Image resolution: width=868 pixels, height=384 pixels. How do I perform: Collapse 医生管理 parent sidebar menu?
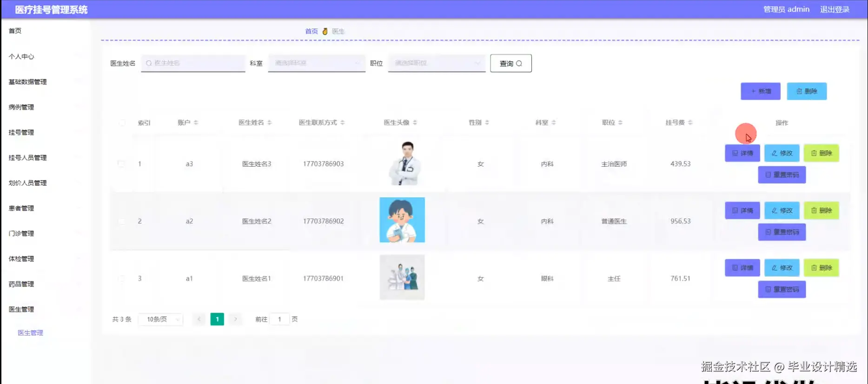point(45,309)
